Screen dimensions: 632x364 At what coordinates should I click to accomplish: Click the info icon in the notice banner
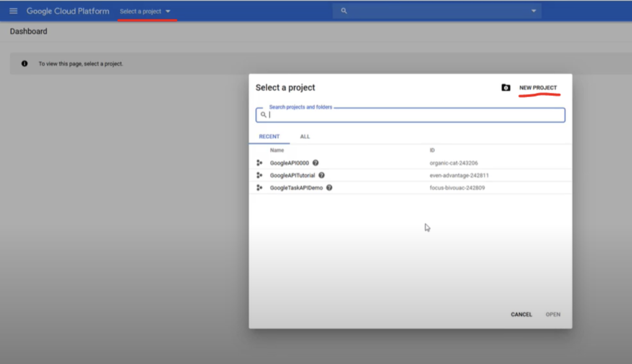click(x=25, y=64)
